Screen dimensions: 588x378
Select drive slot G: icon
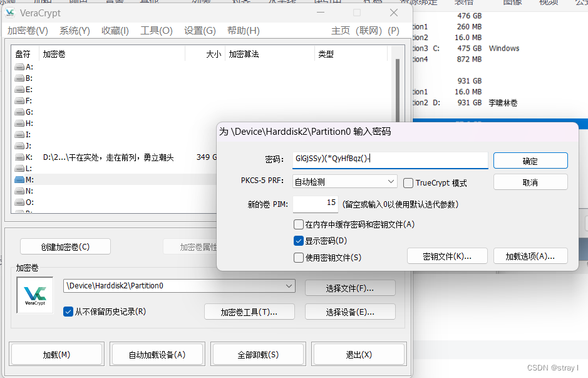[19, 112]
